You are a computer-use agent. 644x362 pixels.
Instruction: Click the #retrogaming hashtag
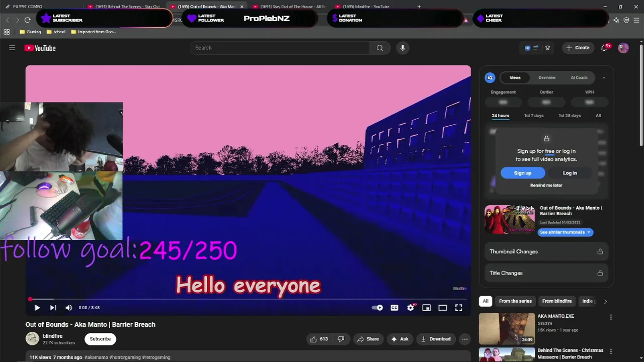(156, 357)
